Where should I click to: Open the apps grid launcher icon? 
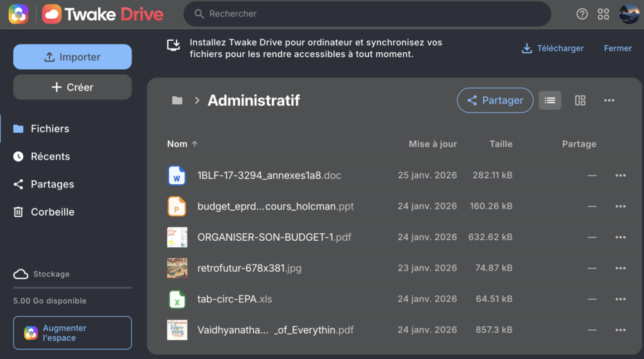pos(603,14)
